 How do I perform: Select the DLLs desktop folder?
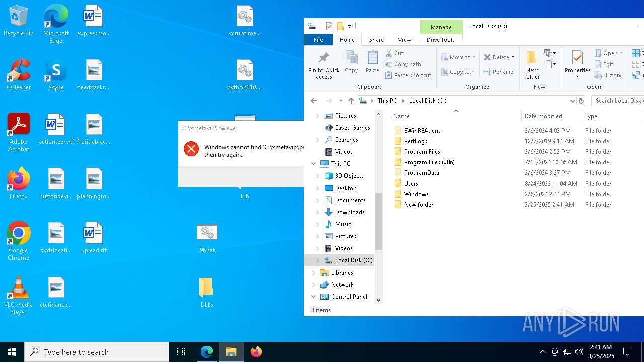point(206,293)
